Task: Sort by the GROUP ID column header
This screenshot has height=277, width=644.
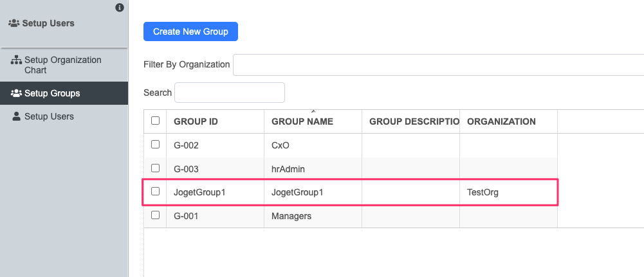Action: click(x=196, y=121)
